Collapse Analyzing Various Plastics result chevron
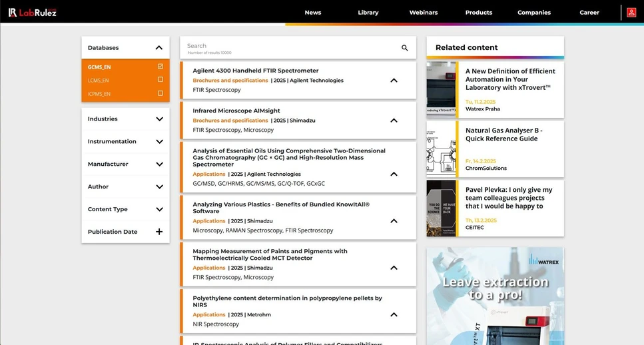 point(394,221)
